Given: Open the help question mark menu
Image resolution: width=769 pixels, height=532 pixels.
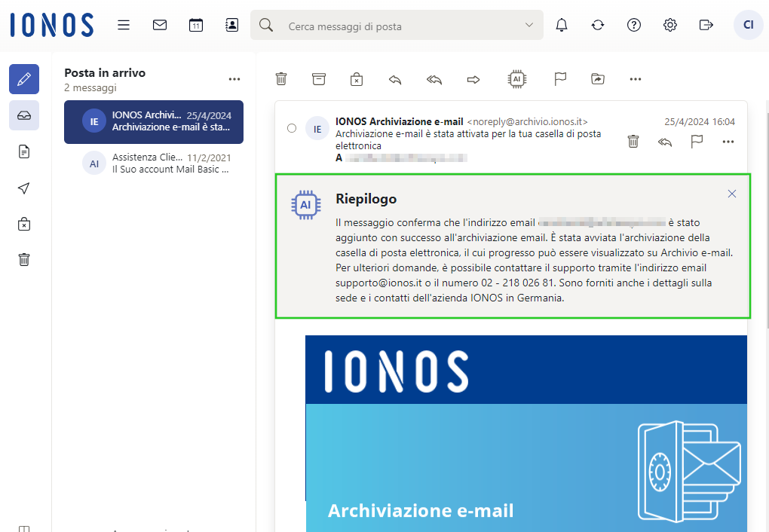Looking at the screenshot, I should (634, 25).
